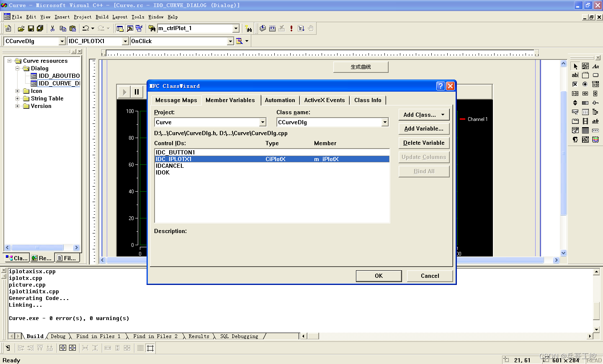
Task: Open the CCurveDlg WizardBar class dropdown
Action: coord(62,41)
